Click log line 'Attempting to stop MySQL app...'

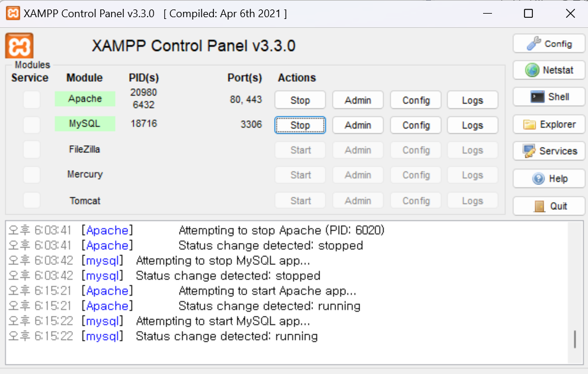(x=223, y=260)
